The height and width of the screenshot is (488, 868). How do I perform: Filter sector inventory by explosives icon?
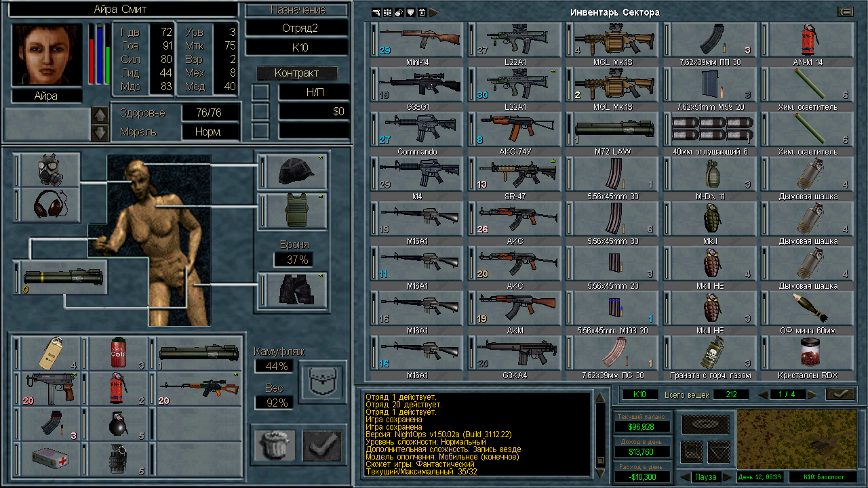[x=399, y=12]
